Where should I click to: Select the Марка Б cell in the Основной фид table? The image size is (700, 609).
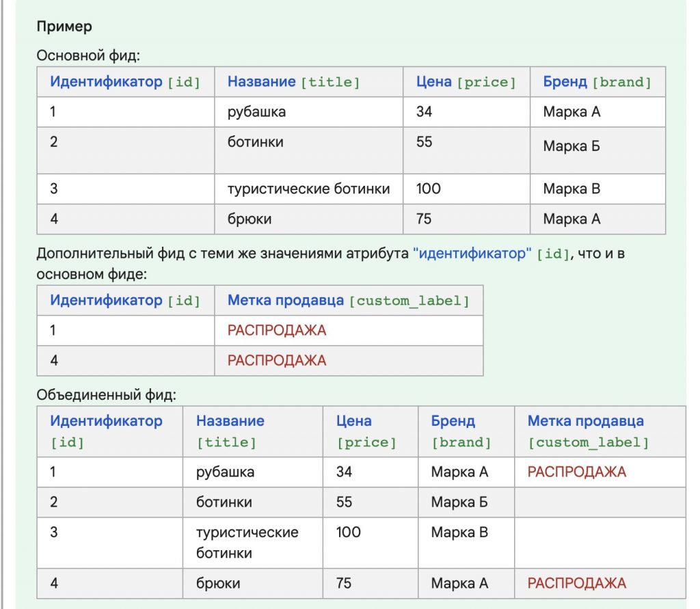pyautogui.click(x=597, y=150)
